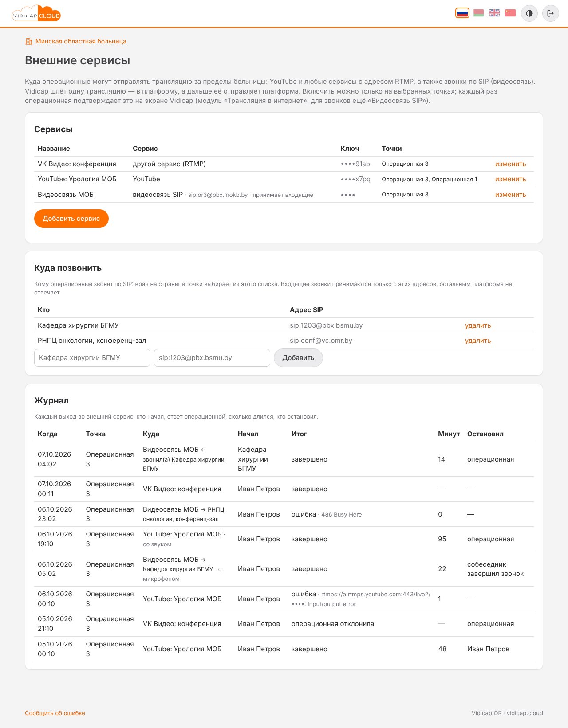The height and width of the screenshot is (728, 568).
Task: Select the sip:conf@vc.omr.by address cell
Action: (x=321, y=341)
